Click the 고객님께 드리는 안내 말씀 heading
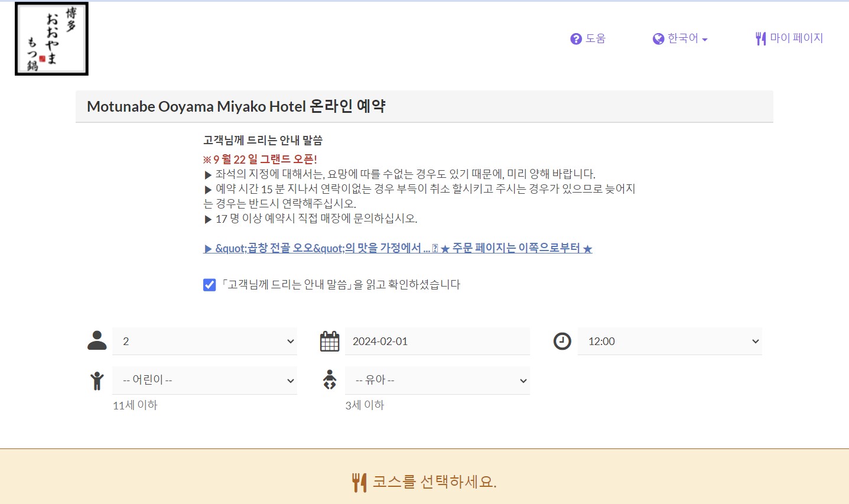Viewport: 849px width, 504px height. pyautogui.click(x=263, y=140)
